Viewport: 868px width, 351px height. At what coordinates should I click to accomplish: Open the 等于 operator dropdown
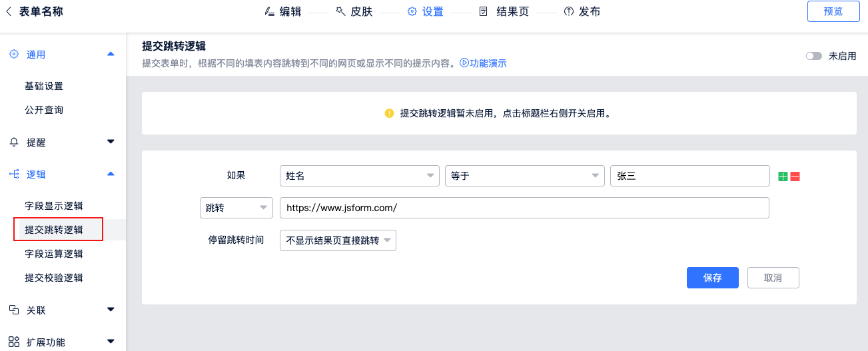tap(524, 176)
